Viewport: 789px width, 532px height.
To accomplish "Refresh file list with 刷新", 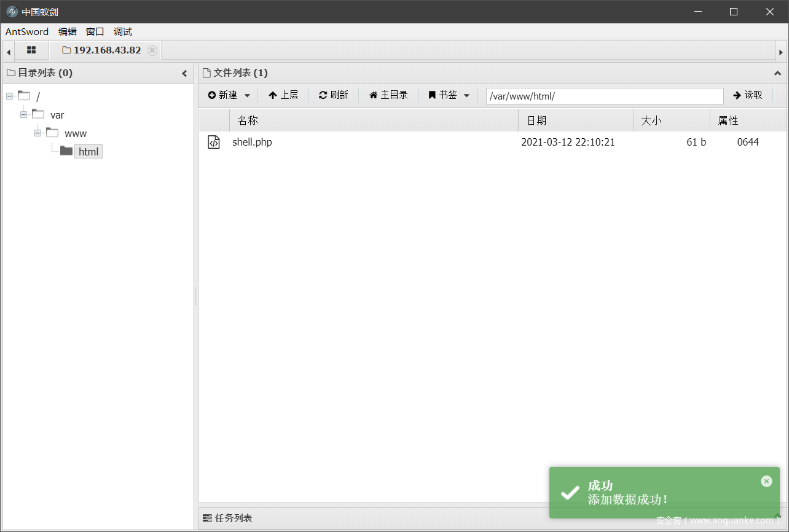I will [334, 95].
